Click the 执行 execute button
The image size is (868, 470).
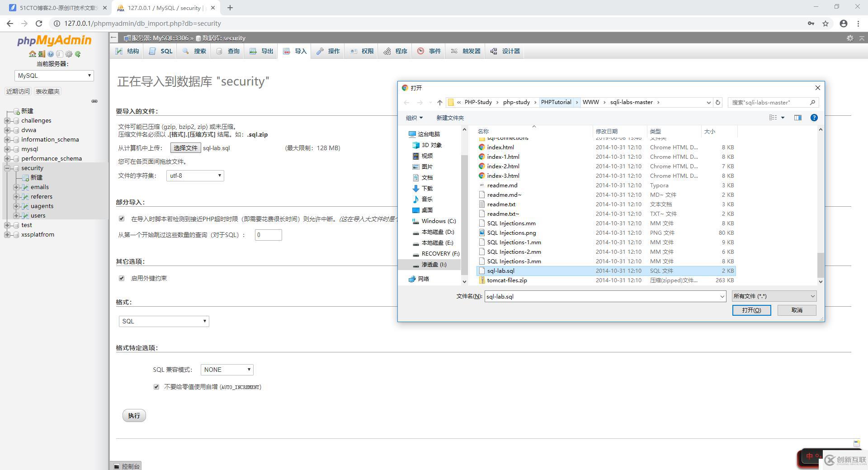[x=134, y=416]
